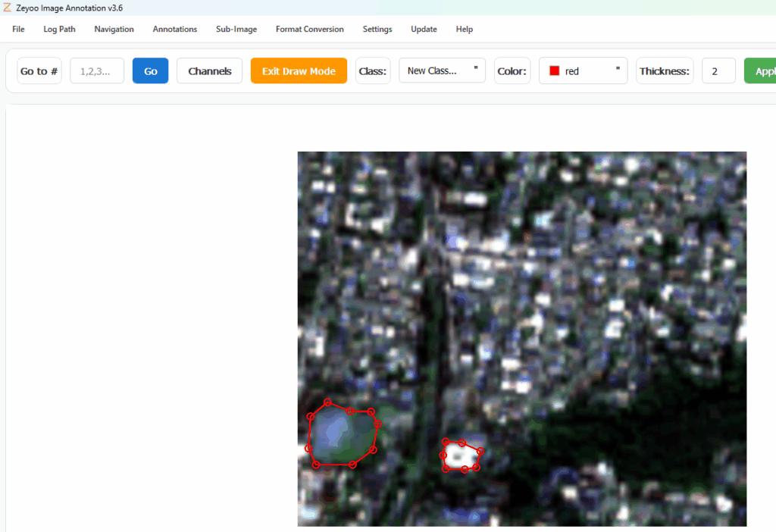Open the Format Conversion menu
The width and height of the screenshot is (776, 532).
coord(309,30)
